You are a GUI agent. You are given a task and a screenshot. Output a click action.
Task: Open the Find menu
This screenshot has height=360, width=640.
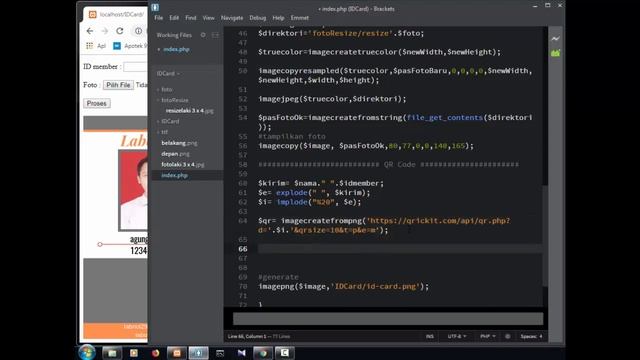(x=191, y=18)
